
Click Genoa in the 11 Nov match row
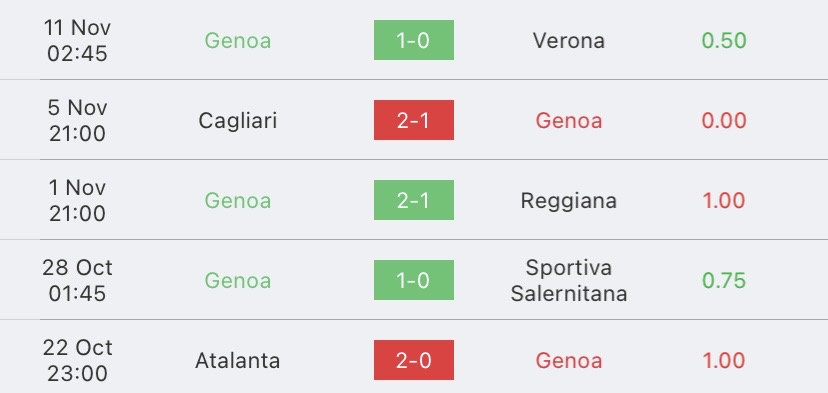[238, 41]
